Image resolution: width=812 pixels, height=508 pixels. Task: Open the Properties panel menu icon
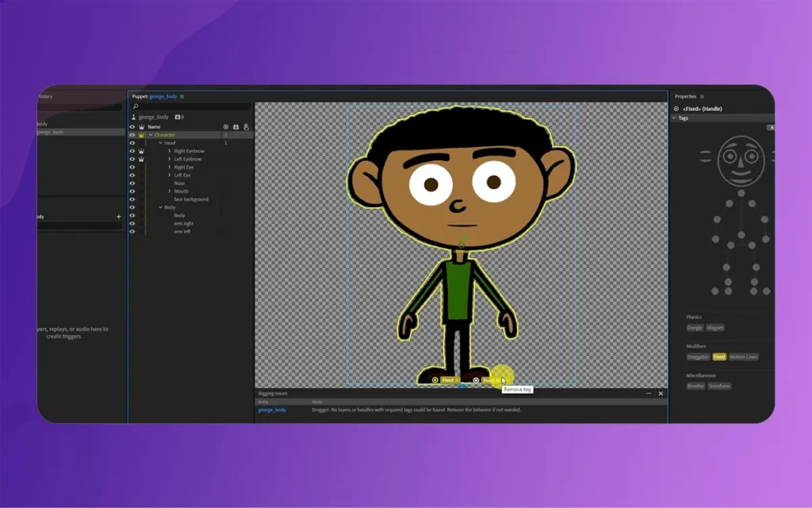(702, 96)
